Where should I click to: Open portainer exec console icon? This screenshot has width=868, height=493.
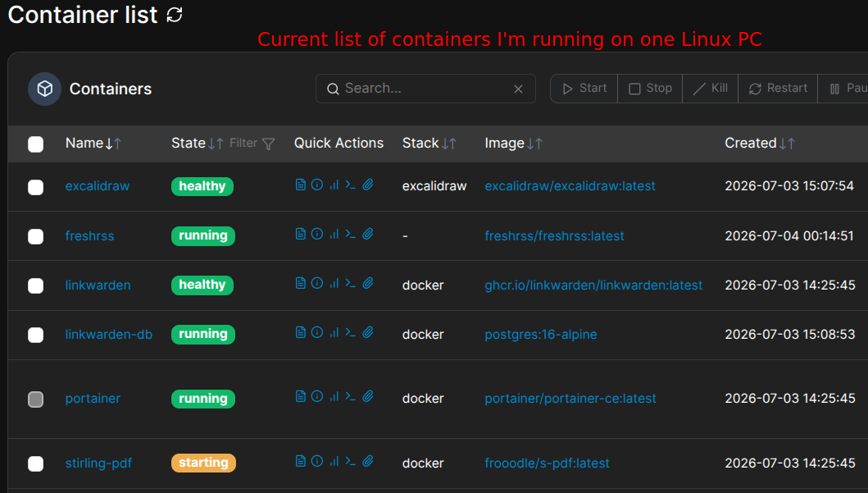tap(351, 396)
